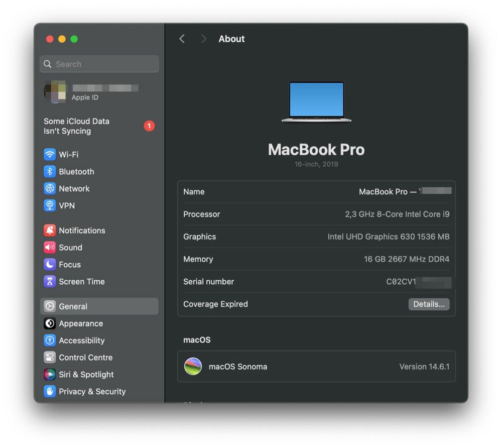Screen dimensions: 502x448
Task: Click the macOS section heading
Action: [x=197, y=340]
